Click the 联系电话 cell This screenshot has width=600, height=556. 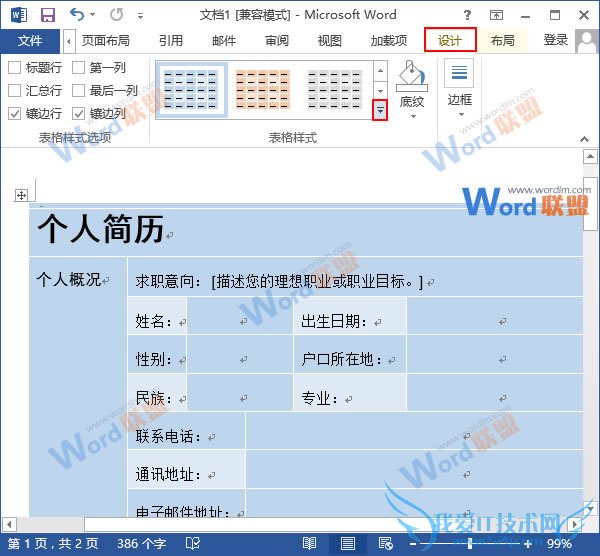186,431
